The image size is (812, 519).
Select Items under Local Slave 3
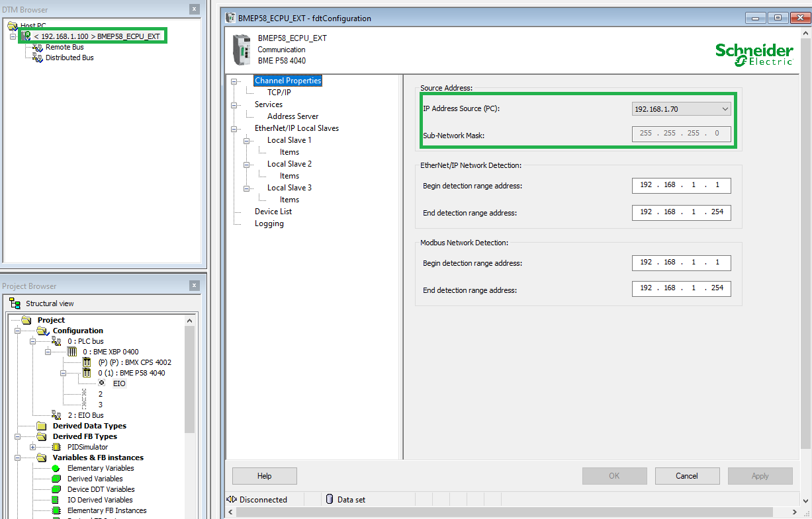[289, 200]
